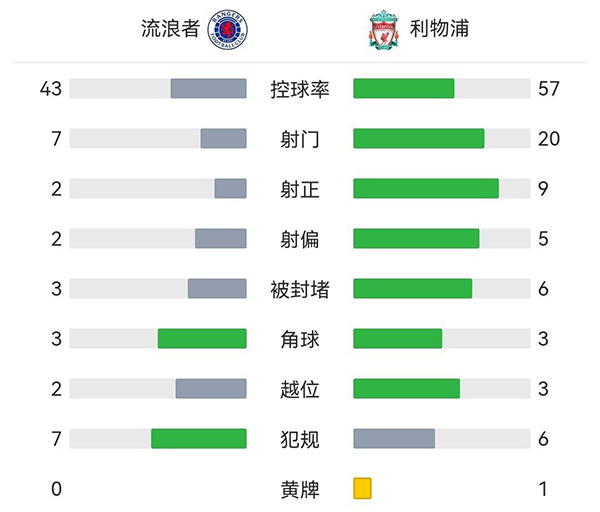600x512 pixels.
Task: Select the 流浪者 team name
Action: 170,29
